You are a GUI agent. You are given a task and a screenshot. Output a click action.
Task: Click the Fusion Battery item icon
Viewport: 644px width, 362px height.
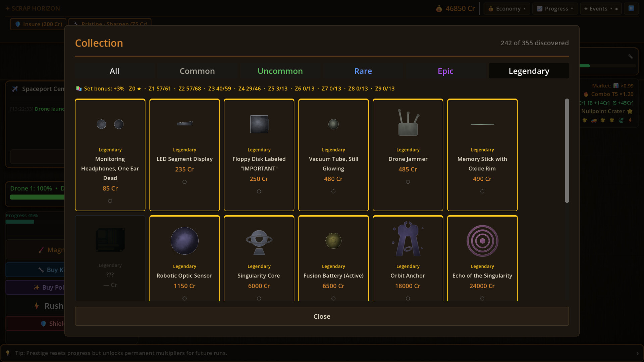pyautogui.click(x=333, y=241)
